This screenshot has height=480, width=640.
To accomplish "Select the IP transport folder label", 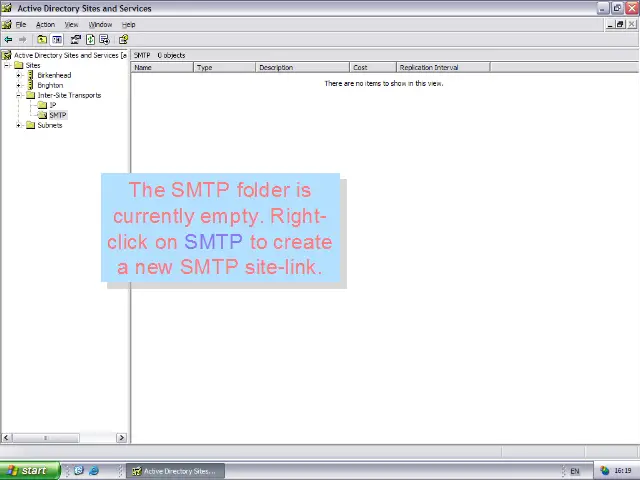I will pyautogui.click(x=53, y=105).
